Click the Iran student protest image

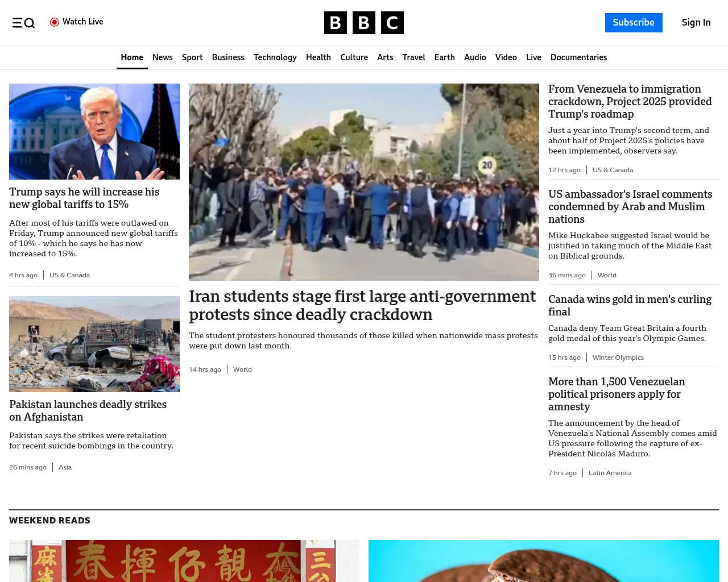pos(363,182)
